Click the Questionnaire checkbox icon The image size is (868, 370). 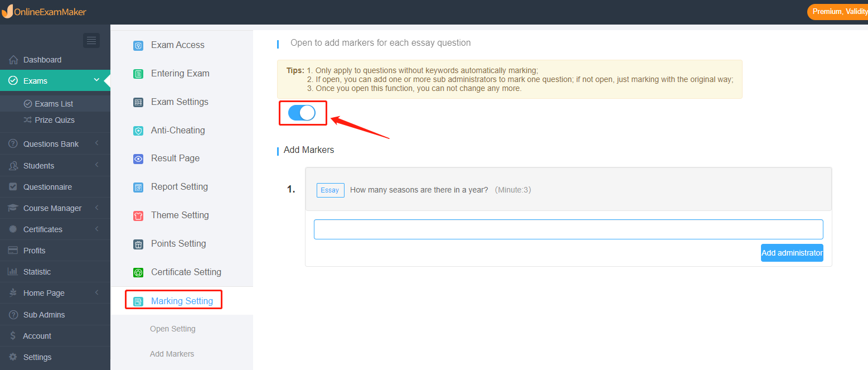click(x=13, y=187)
